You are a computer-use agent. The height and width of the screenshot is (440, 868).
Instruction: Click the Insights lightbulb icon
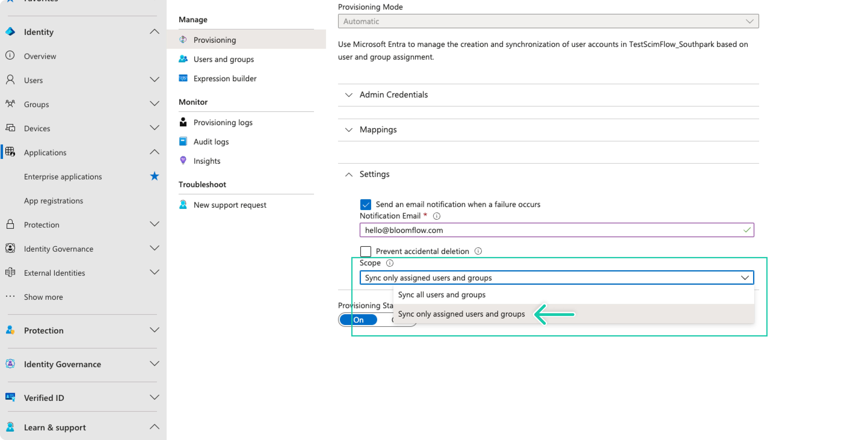pyautogui.click(x=183, y=161)
